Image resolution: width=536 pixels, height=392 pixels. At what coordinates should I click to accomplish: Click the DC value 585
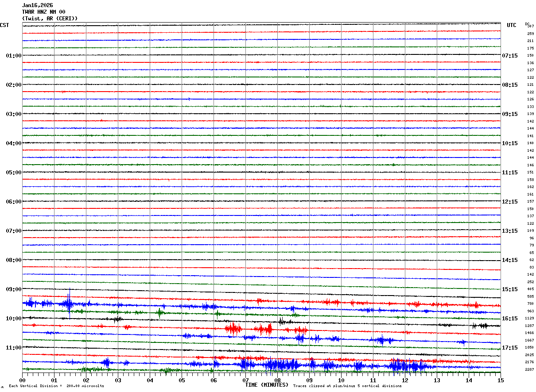click(530, 296)
